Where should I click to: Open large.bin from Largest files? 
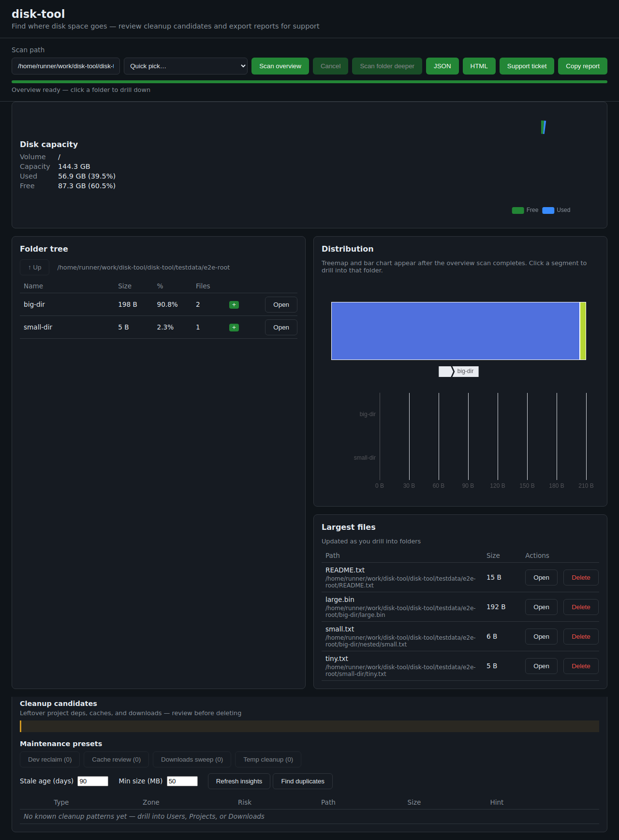pyautogui.click(x=541, y=607)
